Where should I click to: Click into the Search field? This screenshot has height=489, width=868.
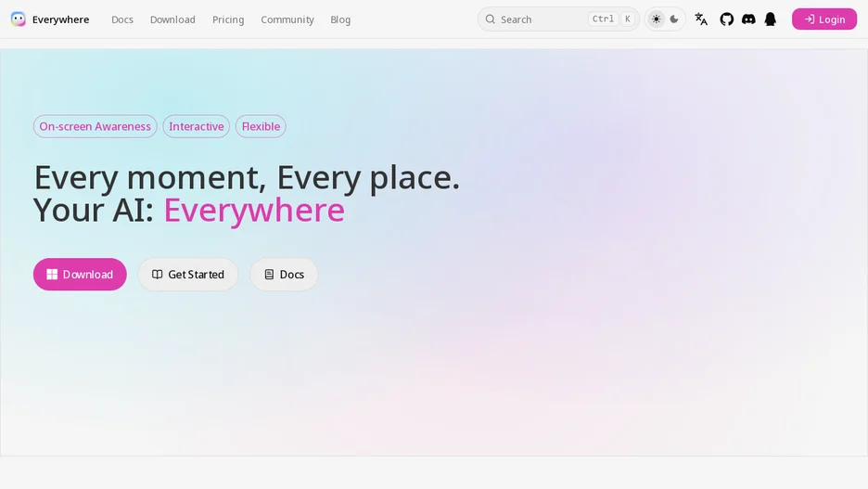(x=558, y=19)
